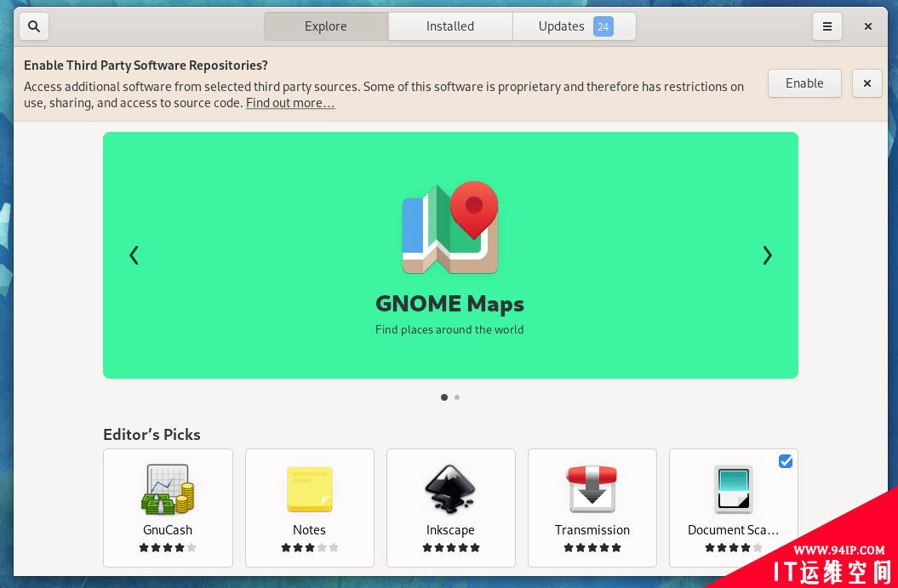The image size is (898, 588).
Task: Click the Notes app name
Action: point(309,530)
